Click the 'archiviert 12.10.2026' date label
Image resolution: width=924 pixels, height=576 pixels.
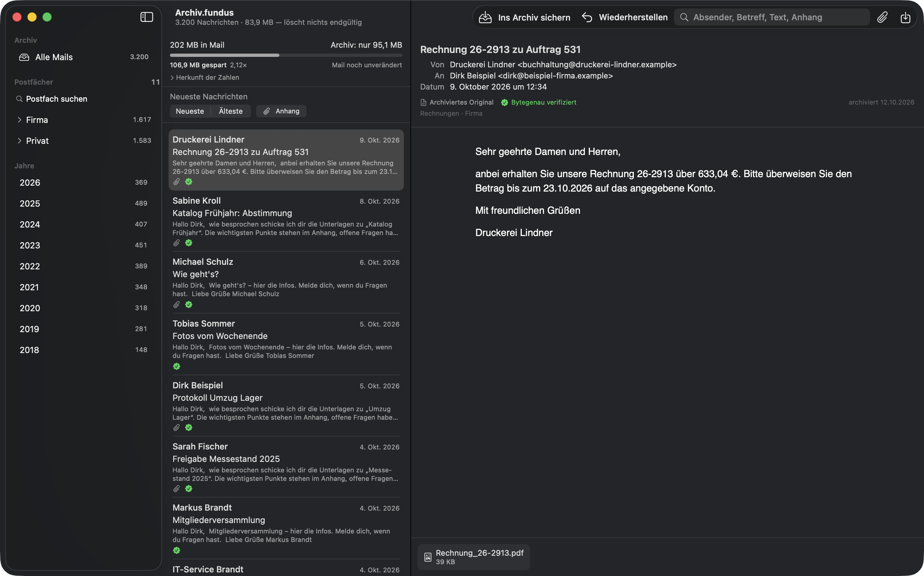click(x=881, y=102)
